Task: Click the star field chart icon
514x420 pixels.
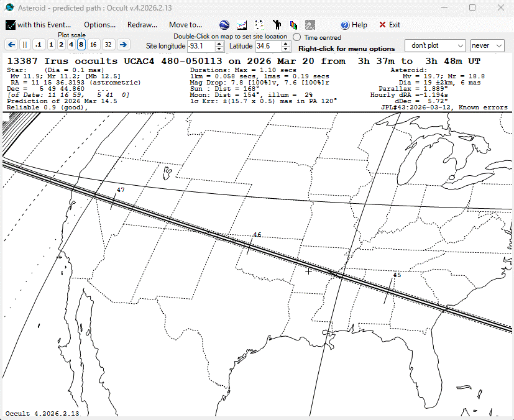Action: click(259, 25)
